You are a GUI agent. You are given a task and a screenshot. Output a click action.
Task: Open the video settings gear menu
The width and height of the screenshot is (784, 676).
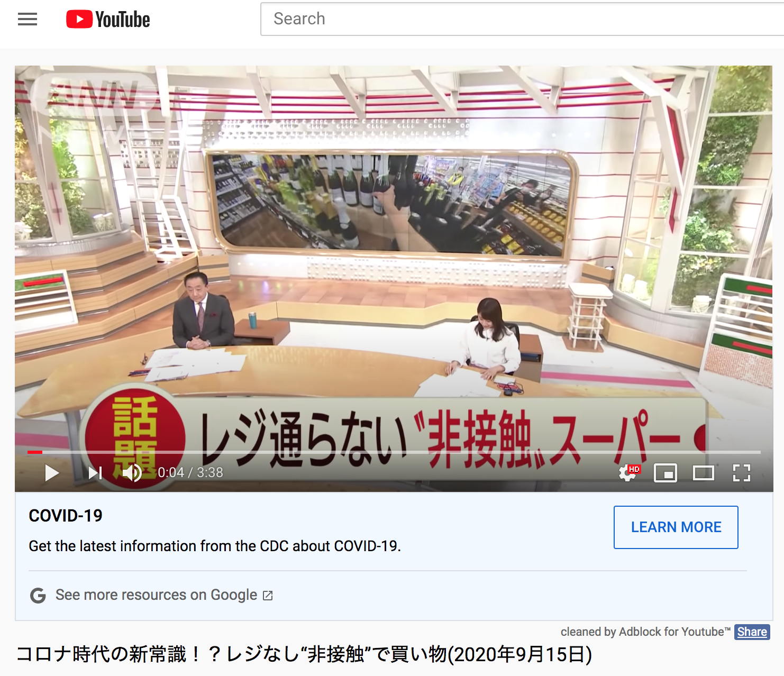[628, 473]
